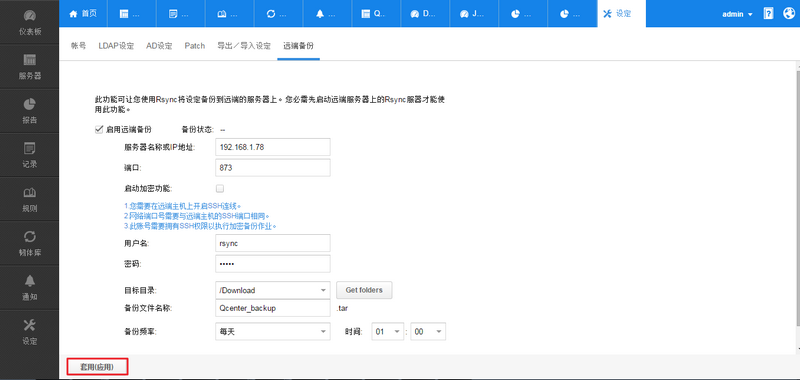
Task: Switch to the Patch sub-tab
Action: pyautogui.click(x=195, y=45)
